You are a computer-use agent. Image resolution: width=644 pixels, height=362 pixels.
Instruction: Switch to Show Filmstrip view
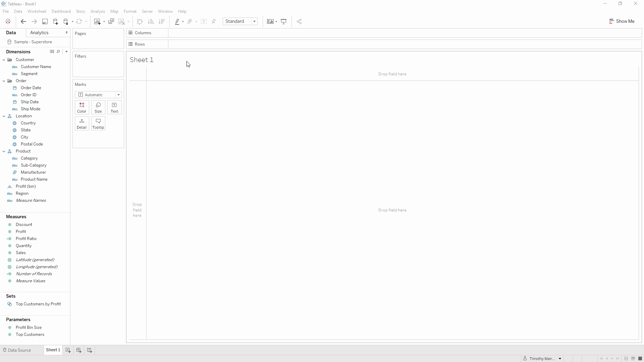point(633,359)
